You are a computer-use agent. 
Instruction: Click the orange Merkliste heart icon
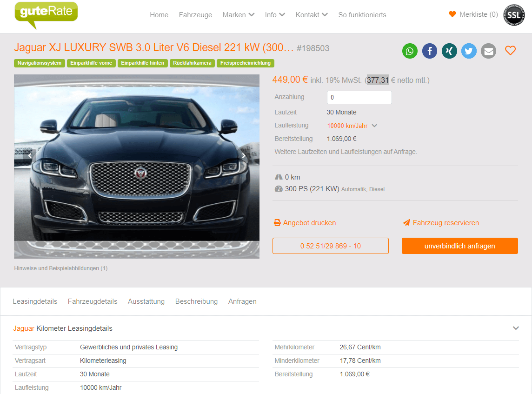pos(452,14)
